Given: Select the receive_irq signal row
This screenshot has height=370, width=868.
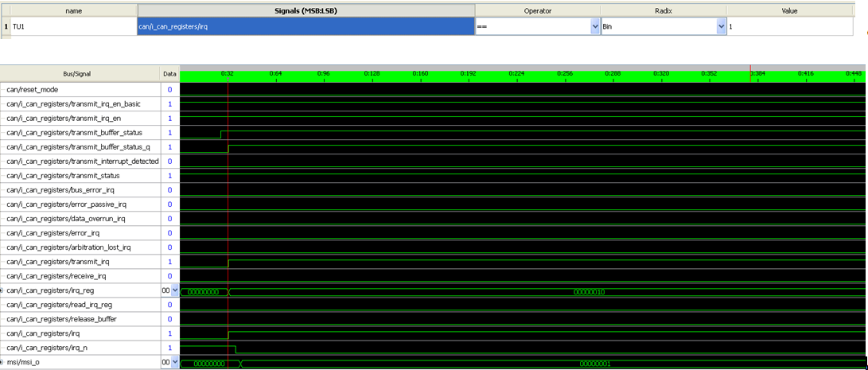Looking at the screenshot, I should click(x=57, y=276).
